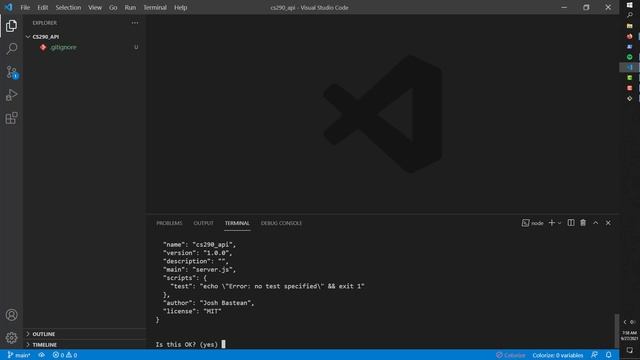
Task: Select the .gitignore file
Action: pyautogui.click(x=84, y=47)
